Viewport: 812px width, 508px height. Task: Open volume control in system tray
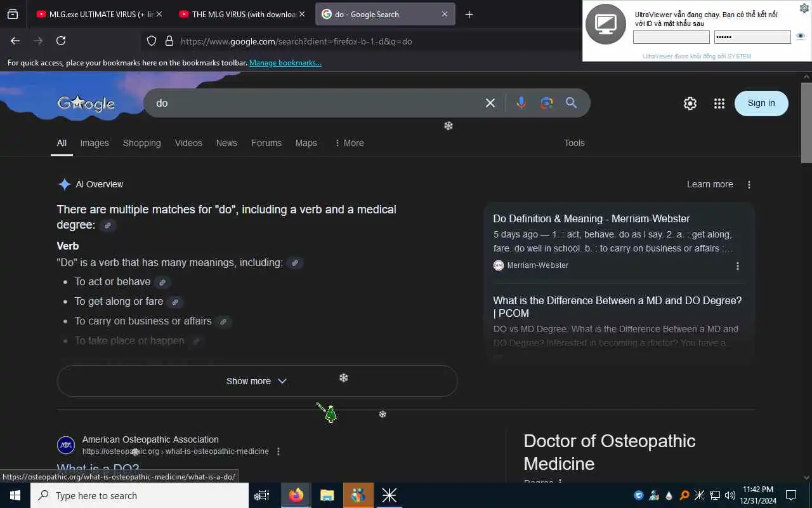730,495
